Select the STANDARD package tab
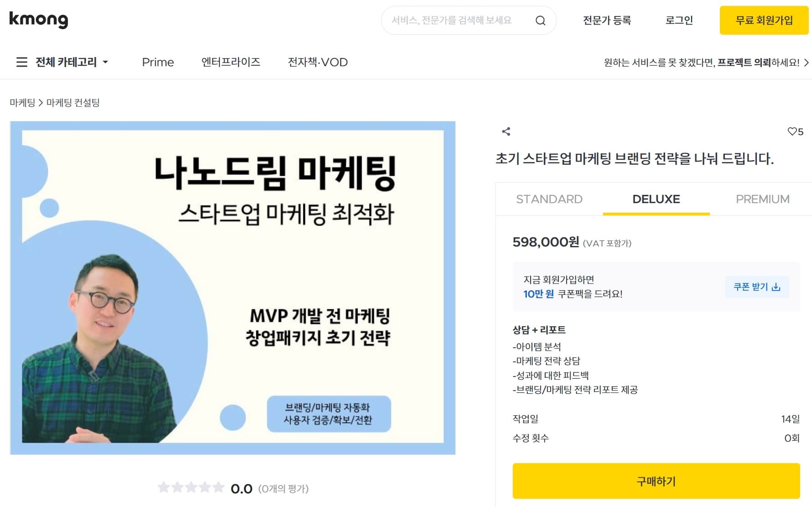The image size is (812, 507). [x=549, y=199]
